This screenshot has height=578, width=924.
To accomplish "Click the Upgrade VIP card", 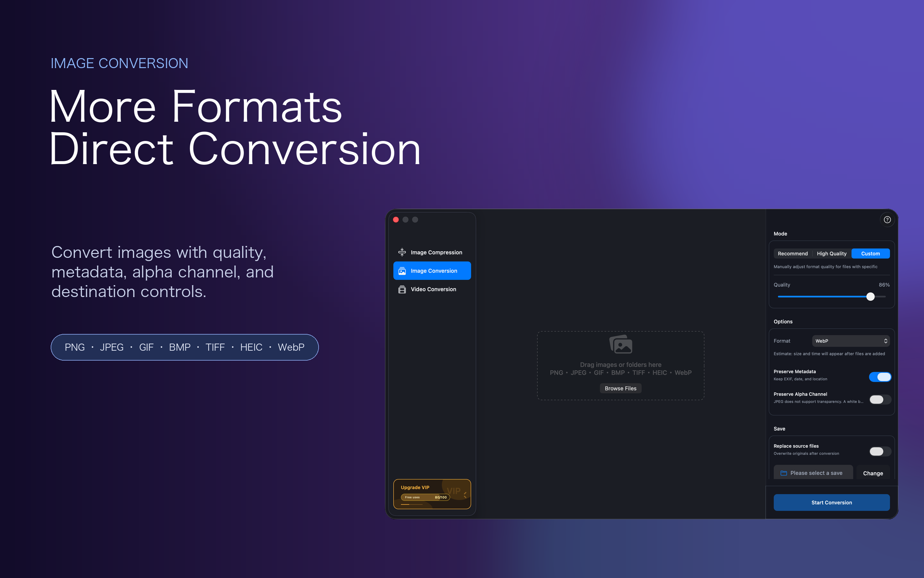I will (x=432, y=494).
